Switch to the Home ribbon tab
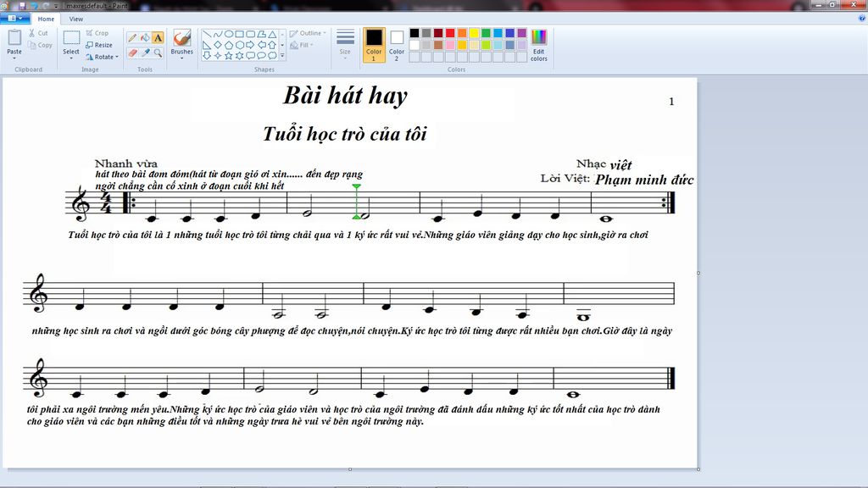 tap(46, 19)
